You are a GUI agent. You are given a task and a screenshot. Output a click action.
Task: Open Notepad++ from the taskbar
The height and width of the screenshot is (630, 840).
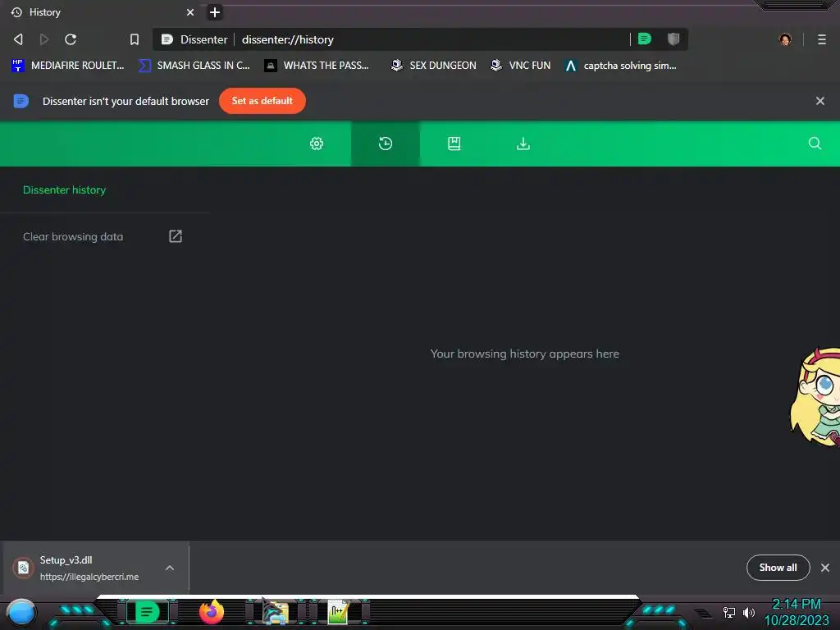click(x=339, y=612)
